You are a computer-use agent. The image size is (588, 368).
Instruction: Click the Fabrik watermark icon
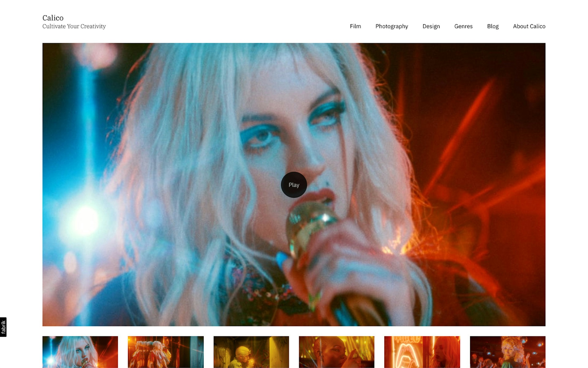tap(3, 327)
